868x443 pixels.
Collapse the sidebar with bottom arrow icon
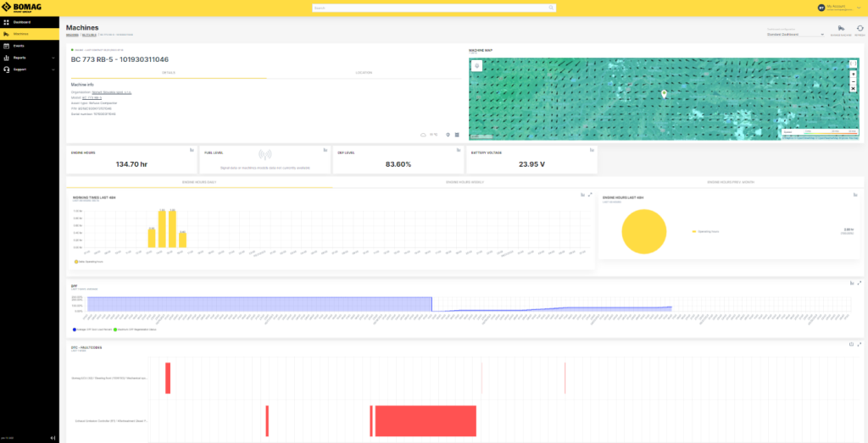point(53,437)
